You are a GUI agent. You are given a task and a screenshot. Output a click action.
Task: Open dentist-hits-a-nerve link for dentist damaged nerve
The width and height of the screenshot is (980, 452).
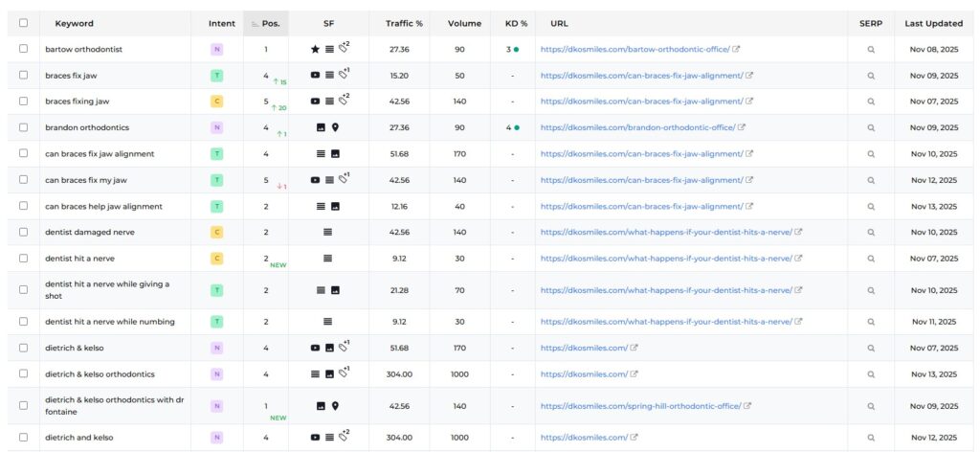(666, 232)
